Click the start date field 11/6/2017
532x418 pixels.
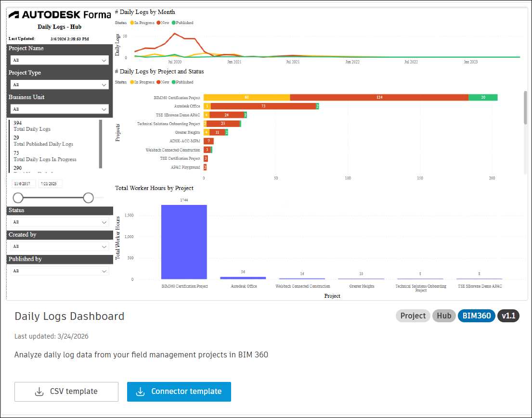click(x=24, y=184)
